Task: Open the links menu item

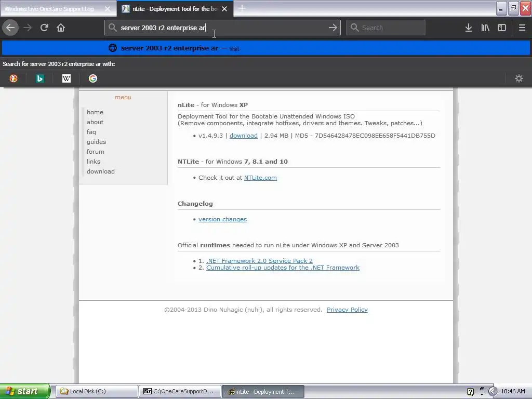Action: (94, 162)
